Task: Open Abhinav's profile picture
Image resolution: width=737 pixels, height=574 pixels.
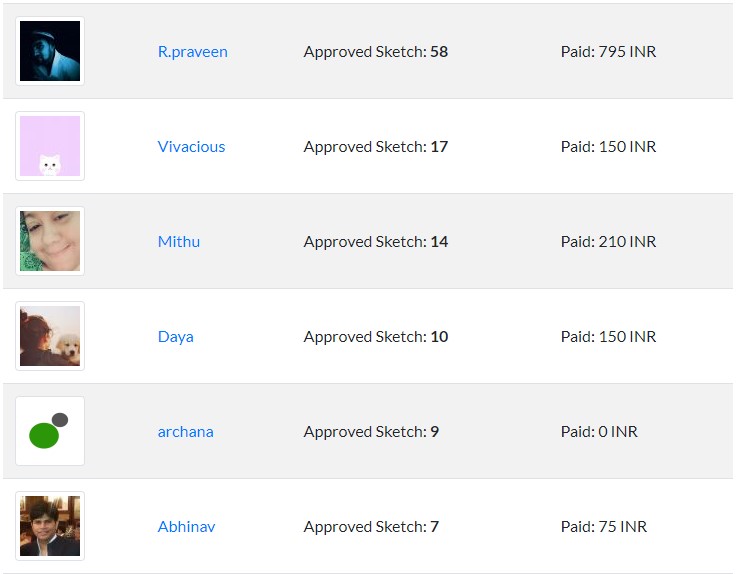Action: click(x=50, y=526)
